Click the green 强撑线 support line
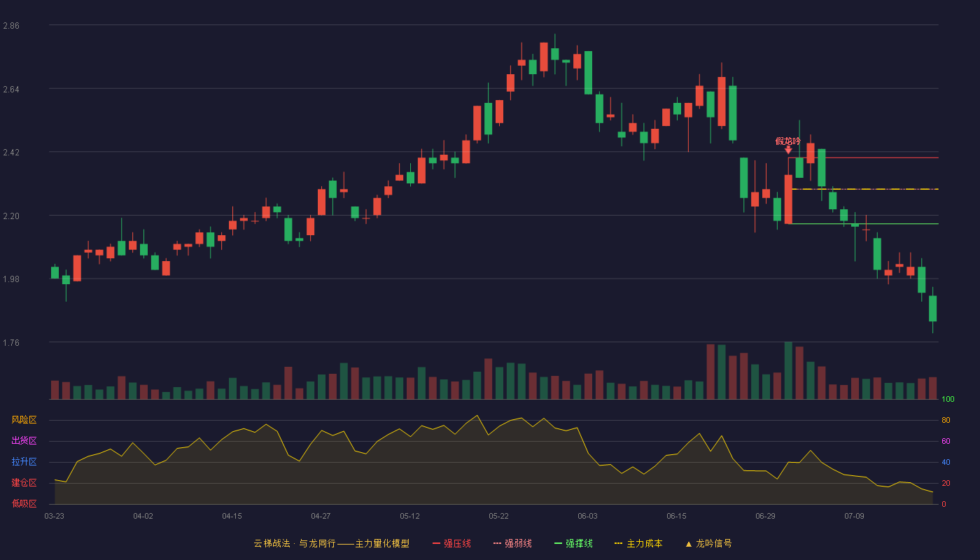The width and height of the screenshot is (980, 560). [x=863, y=224]
